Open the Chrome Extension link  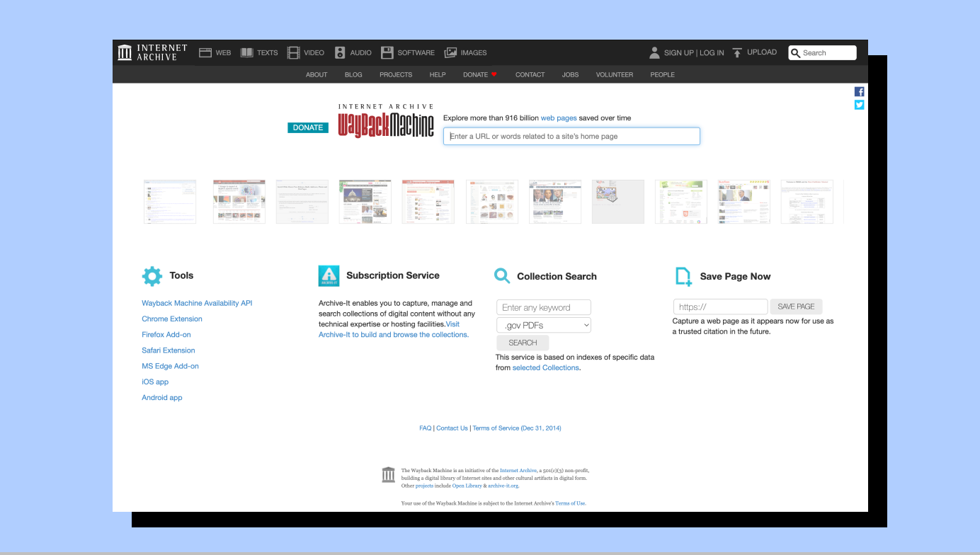pos(172,319)
